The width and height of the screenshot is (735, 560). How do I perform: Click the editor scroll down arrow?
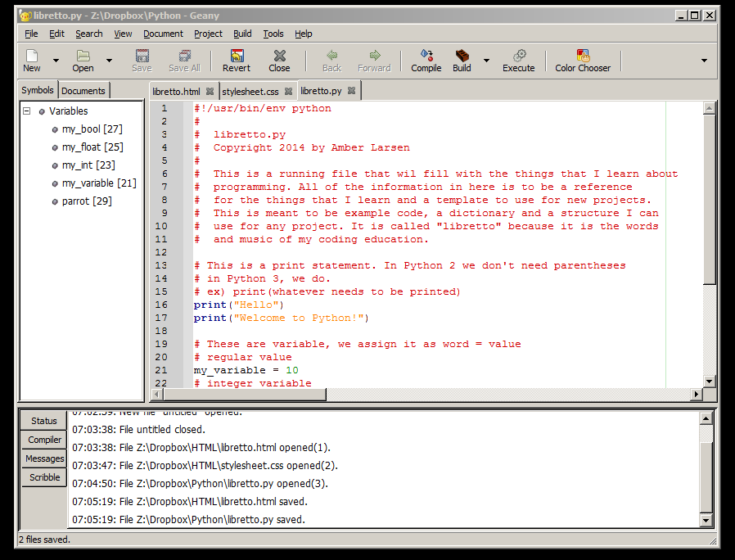(x=710, y=382)
